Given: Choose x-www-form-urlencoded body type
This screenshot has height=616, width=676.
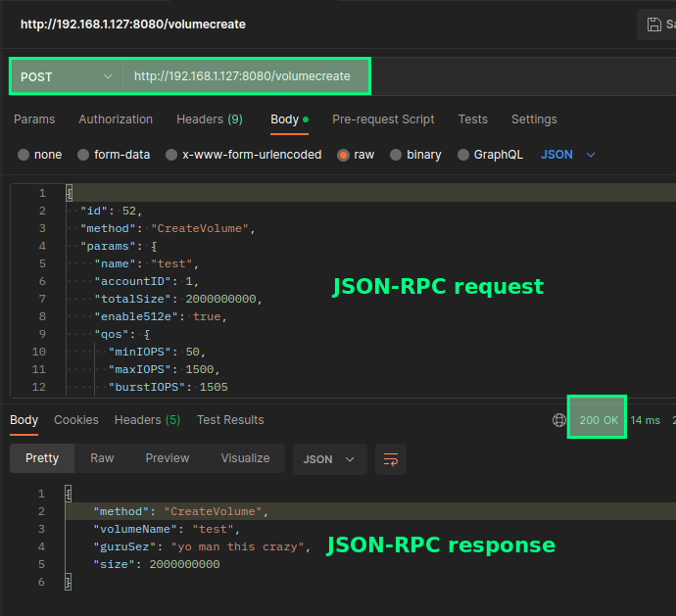Looking at the screenshot, I should click(x=171, y=155).
